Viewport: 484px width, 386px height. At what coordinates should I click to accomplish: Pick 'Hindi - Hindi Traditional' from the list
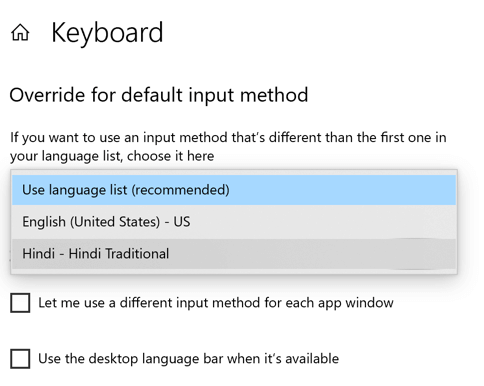pos(234,254)
